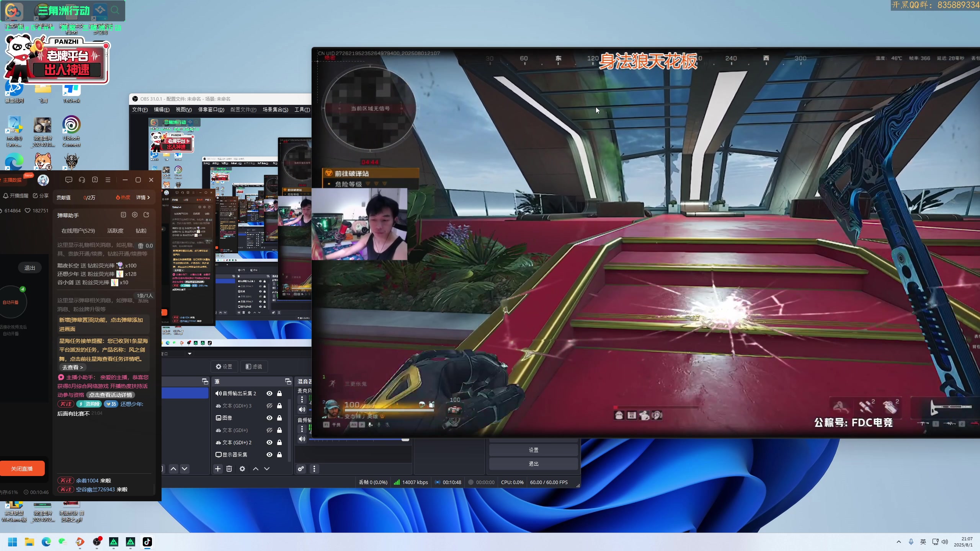Click OBS controls 退出 button

(x=533, y=464)
